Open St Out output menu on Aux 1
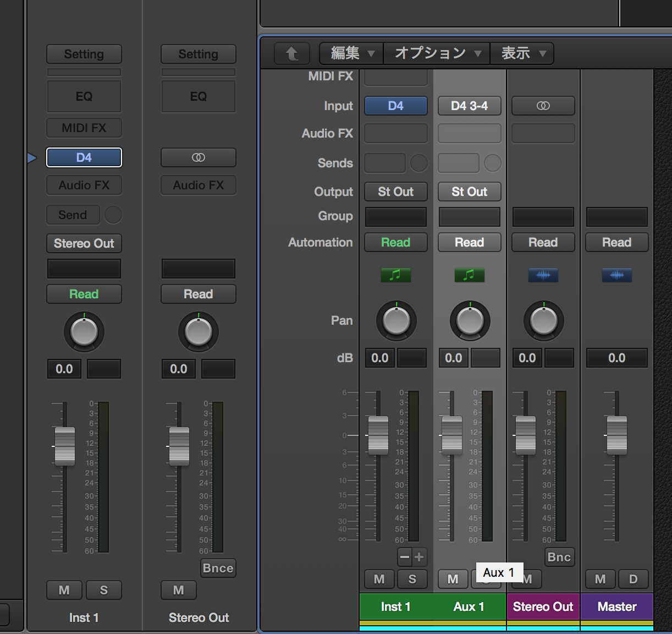The height and width of the screenshot is (634, 672). tap(469, 192)
